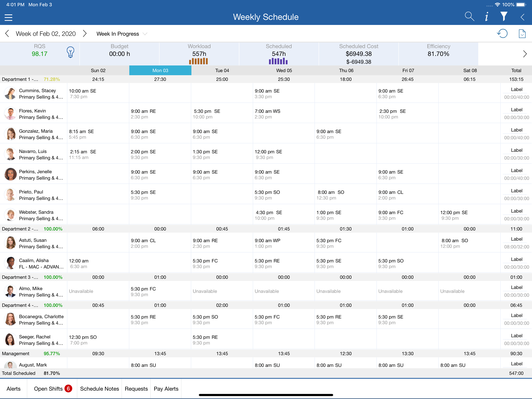Open Luis Navarro avatar
This screenshot has width=532, height=399.
tap(10, 154)
